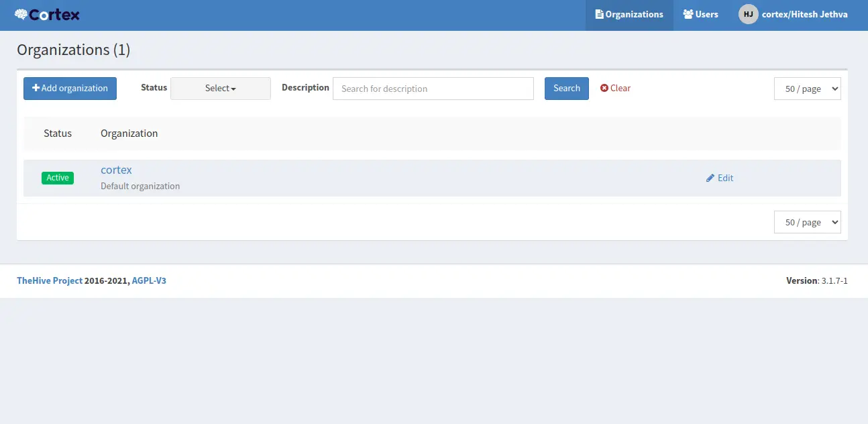Click the pencil icon beside Edit
868x424 pixels.
(710, 178)
